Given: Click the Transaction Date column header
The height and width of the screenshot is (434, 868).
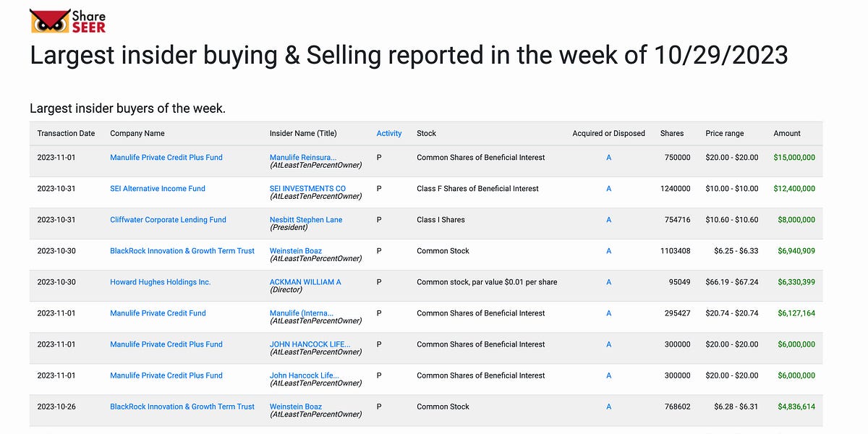Looking at the screenshot, I should point(66,133).
